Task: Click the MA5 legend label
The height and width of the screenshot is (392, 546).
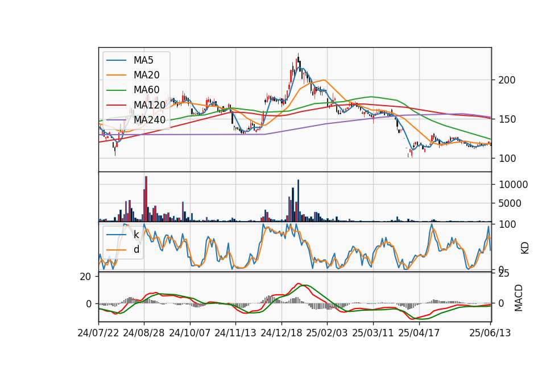Action: 143,60
